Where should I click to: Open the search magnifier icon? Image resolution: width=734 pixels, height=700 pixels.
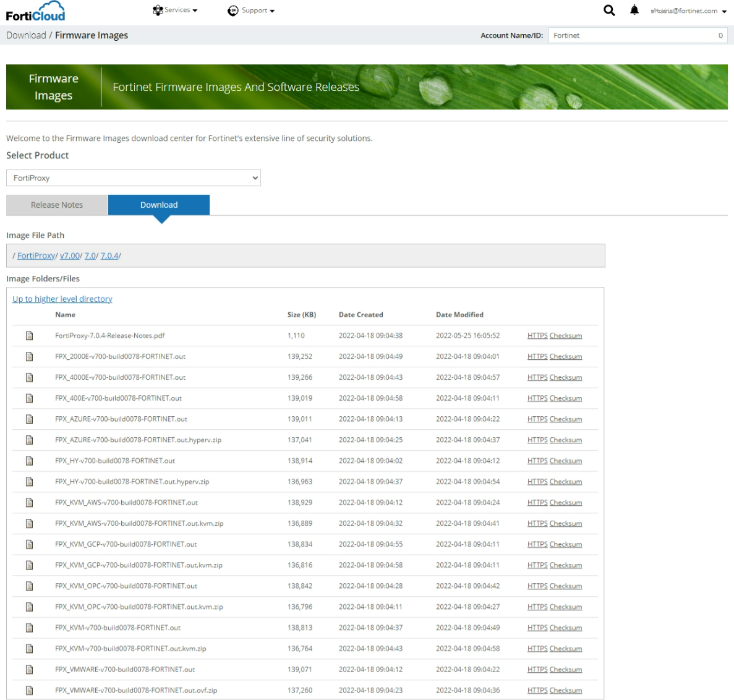click(609, 11)
